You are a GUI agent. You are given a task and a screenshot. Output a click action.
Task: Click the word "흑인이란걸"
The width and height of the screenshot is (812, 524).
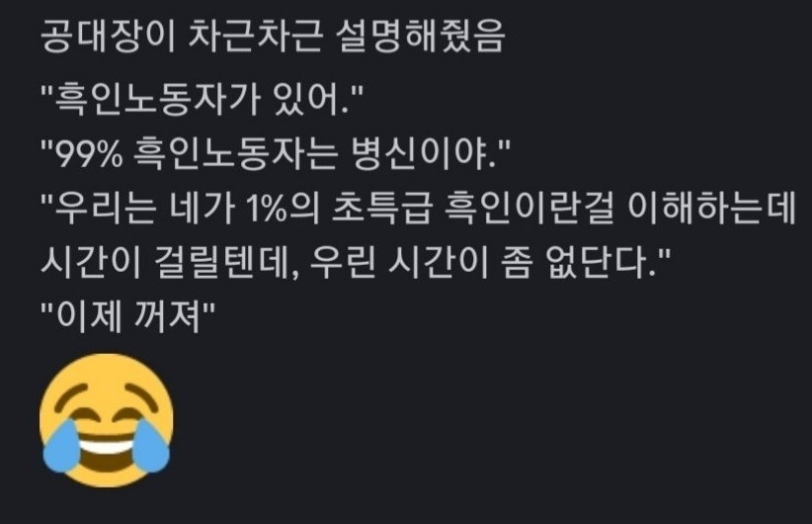coord(529,209)
